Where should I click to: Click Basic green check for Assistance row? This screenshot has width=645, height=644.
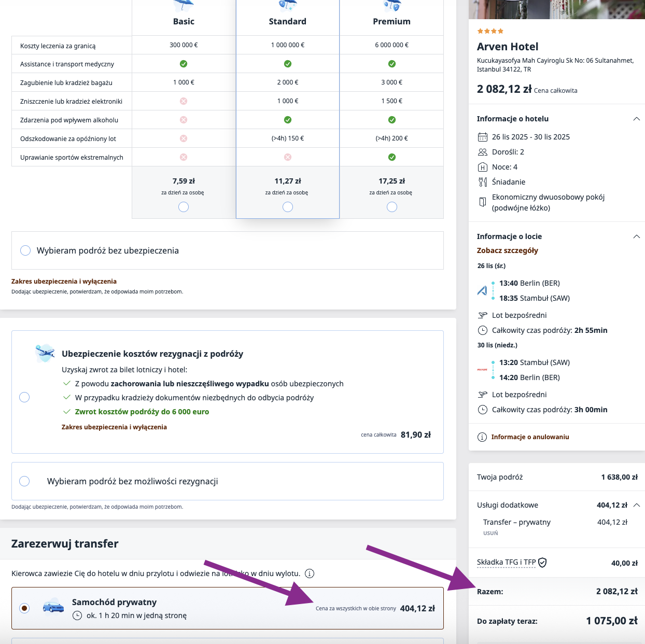point(184,64)
